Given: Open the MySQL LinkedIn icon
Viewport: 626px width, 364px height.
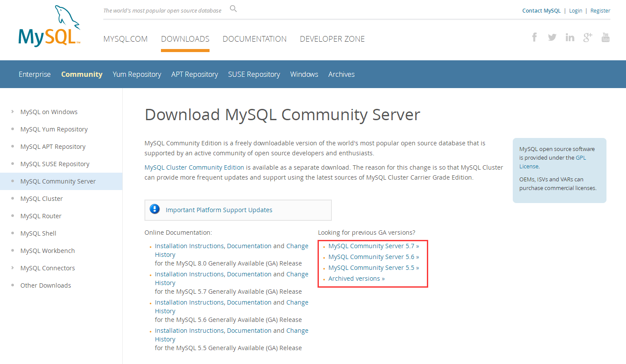Looking at the screenshot, I should [570, 37].
